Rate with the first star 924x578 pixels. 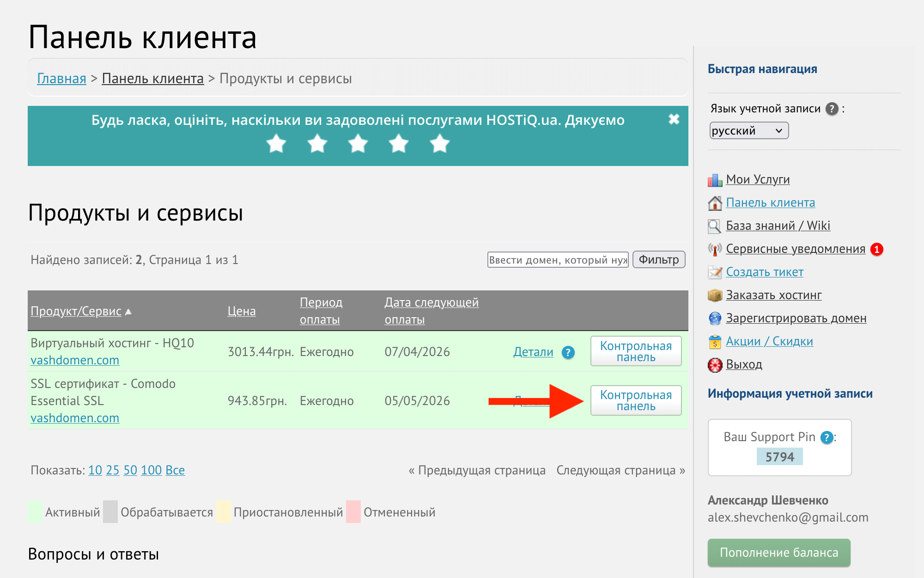coord(276,143)
